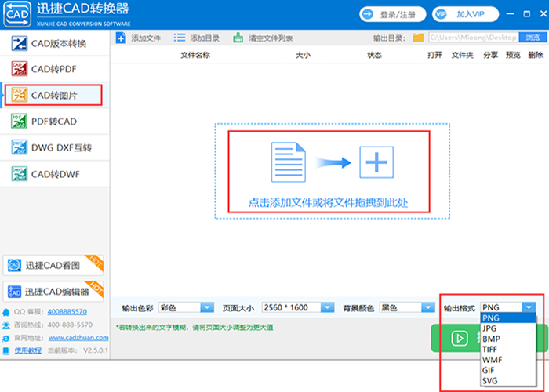The image size is (549, 392).
Task: Click 清空文件列表 toolbar label
Action: (271, 38)
